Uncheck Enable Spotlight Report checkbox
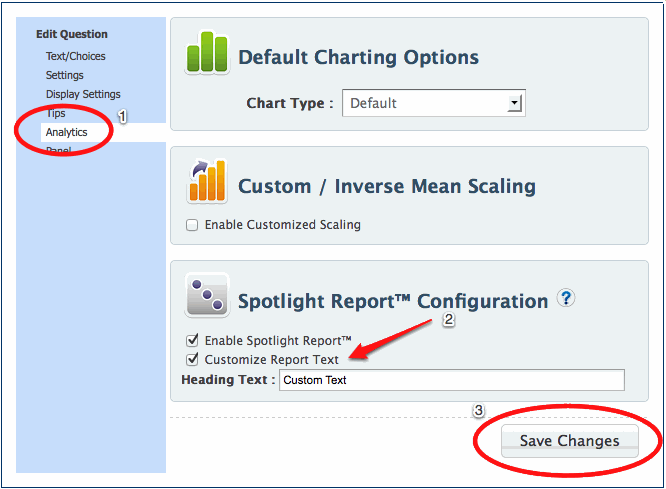Screen dimensions: 666x489 pyautogui.click(x=192, y=340)
